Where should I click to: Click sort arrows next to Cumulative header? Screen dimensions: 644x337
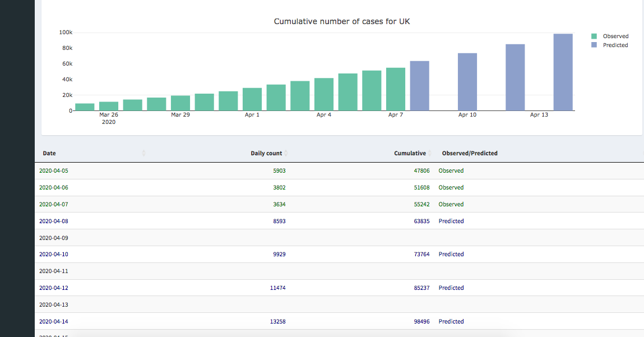click(x=430, y=153)
